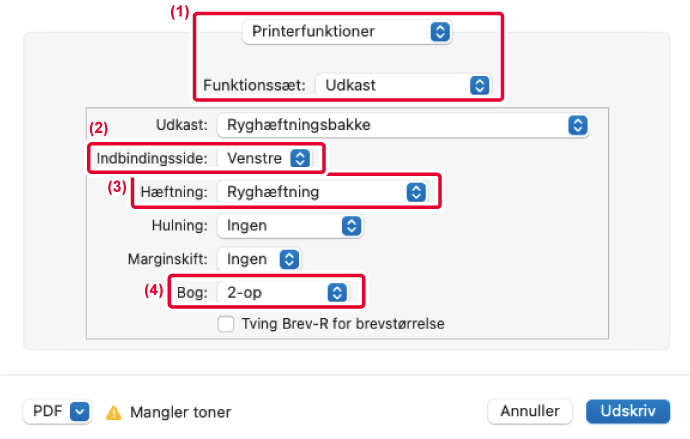This screenshot has width=690, height=439.
Task: Open the Hulning dropdown set to Ingen
Action: [290, 226]
